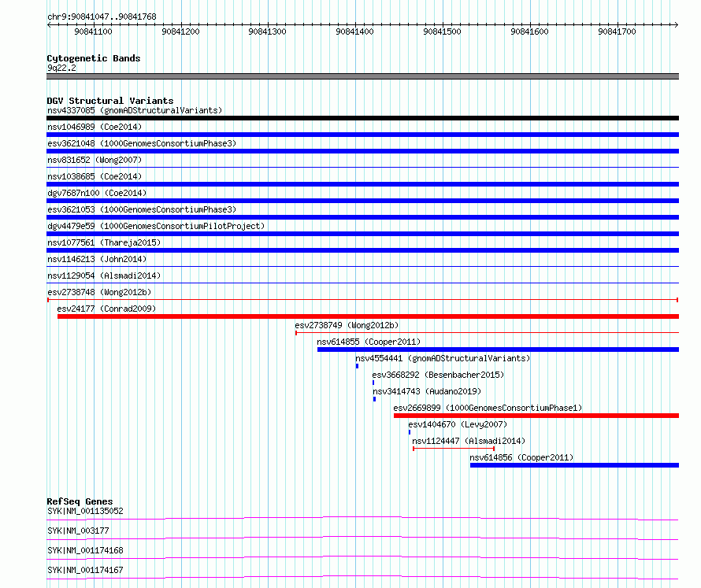Click the blue nsv614856 variant bar
701x588 pixels.
coord(574,465)
